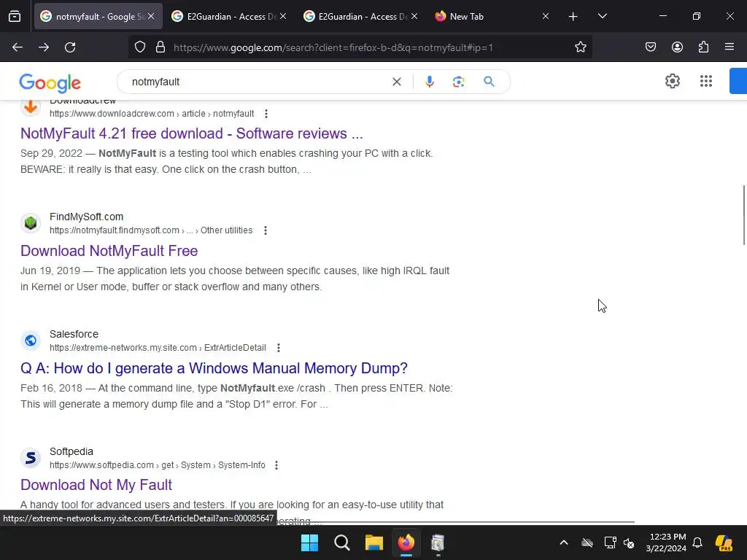Viewport: 747px width, 560px height.
Task: Search by image with Google Lens
Action: click(x=458, y=82)
